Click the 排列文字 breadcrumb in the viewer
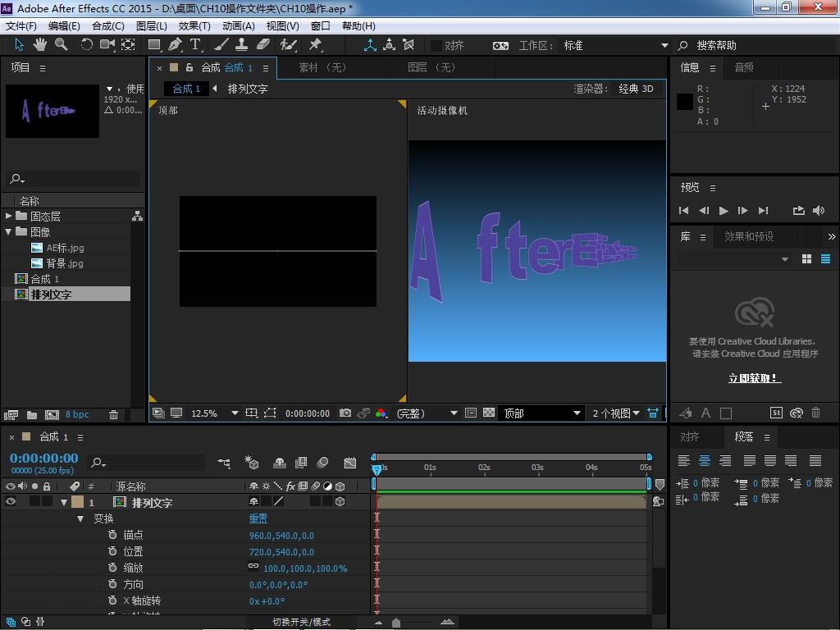840x630 pixels. [248, 89]
